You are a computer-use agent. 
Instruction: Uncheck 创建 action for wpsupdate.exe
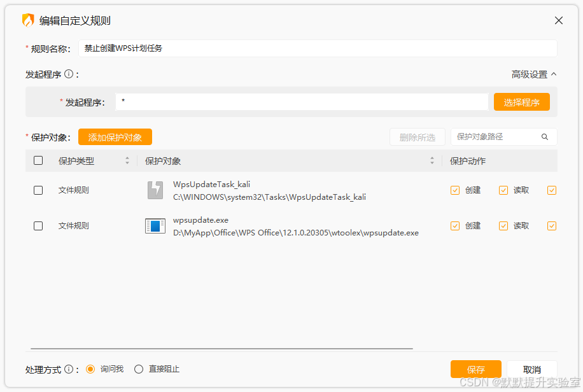(x=454, y=226)
